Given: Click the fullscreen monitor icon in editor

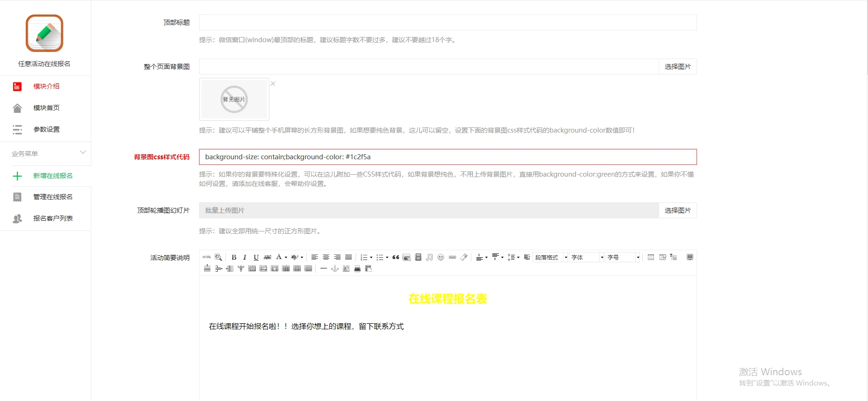Looking at the screenshot, I should pos(690,257).
